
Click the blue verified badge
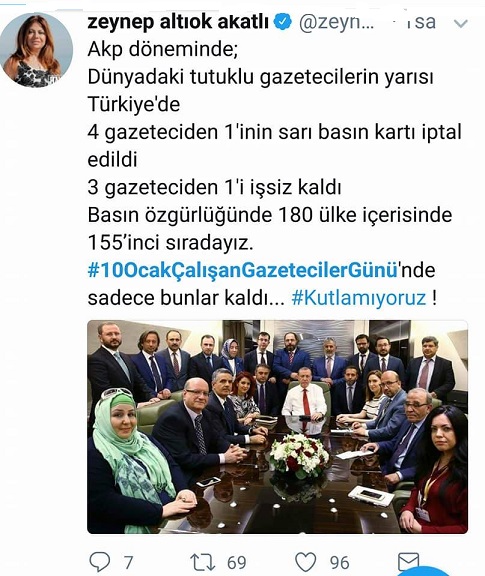(x=283, y=22)
